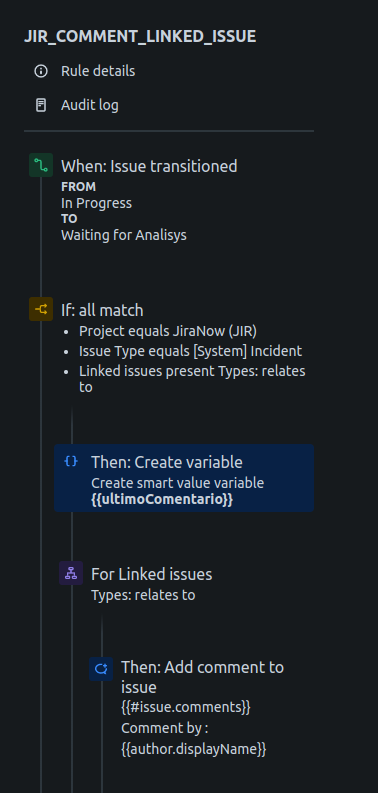Screen dimensions: 378x793
Task: Select Then: Add comment to issue action
Action: pyautogui.click(x=202, y=677)
